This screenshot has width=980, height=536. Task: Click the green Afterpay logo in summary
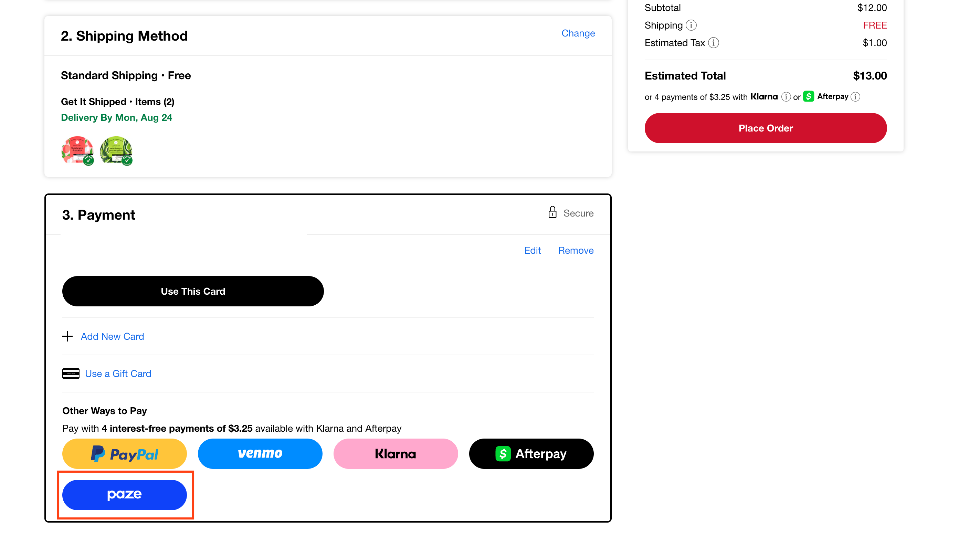tap(809, 97)
